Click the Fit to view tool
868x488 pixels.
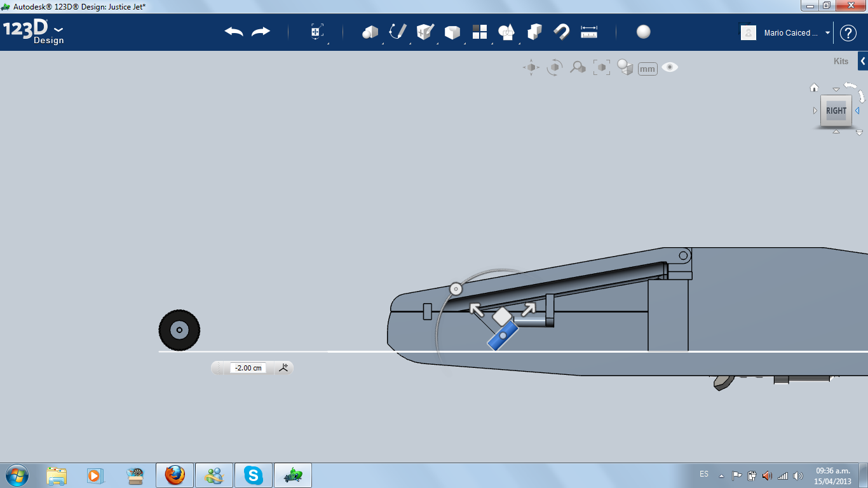point(601,67)
